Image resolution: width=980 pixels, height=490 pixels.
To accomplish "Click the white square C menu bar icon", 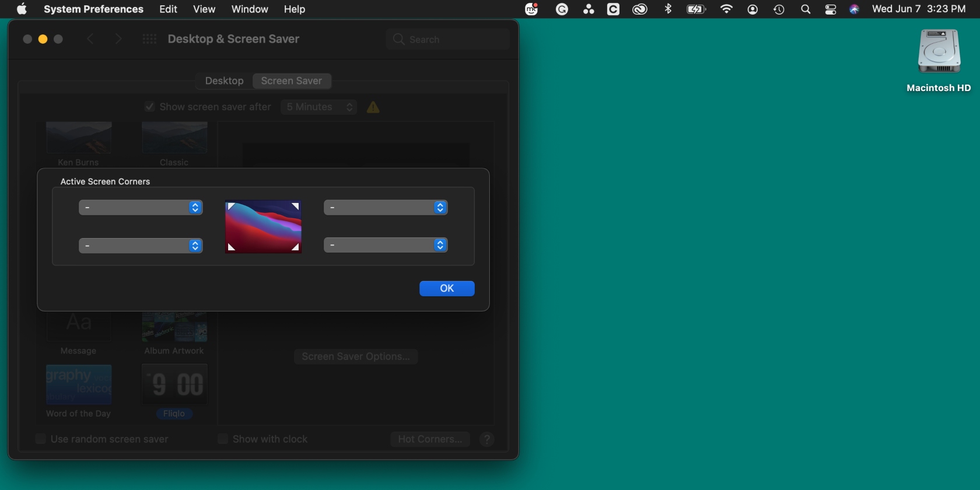I will point(613,9).
